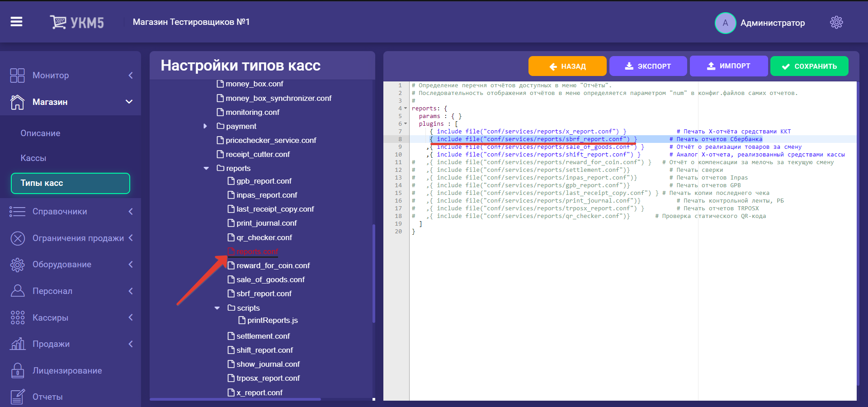Open the settings gear icon

pyautogui.click(x=836, y=22)
